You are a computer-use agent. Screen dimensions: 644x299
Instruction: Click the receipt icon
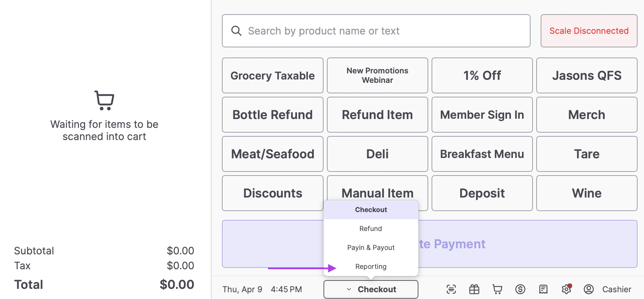tap(543, 289)
